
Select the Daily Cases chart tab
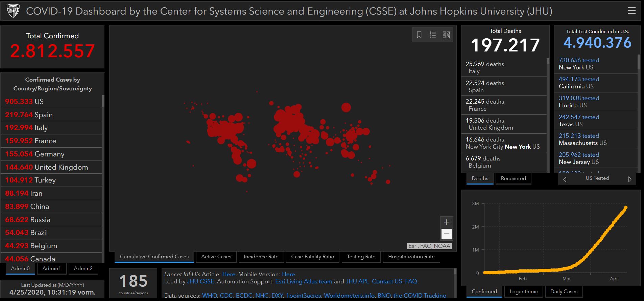click(564, 292)
